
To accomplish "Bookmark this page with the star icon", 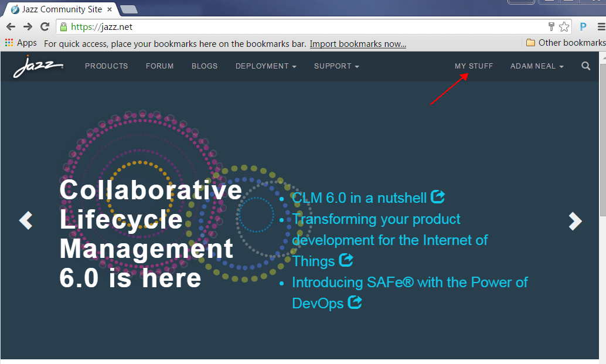I will pyautogui.click(x=564, y=26).
